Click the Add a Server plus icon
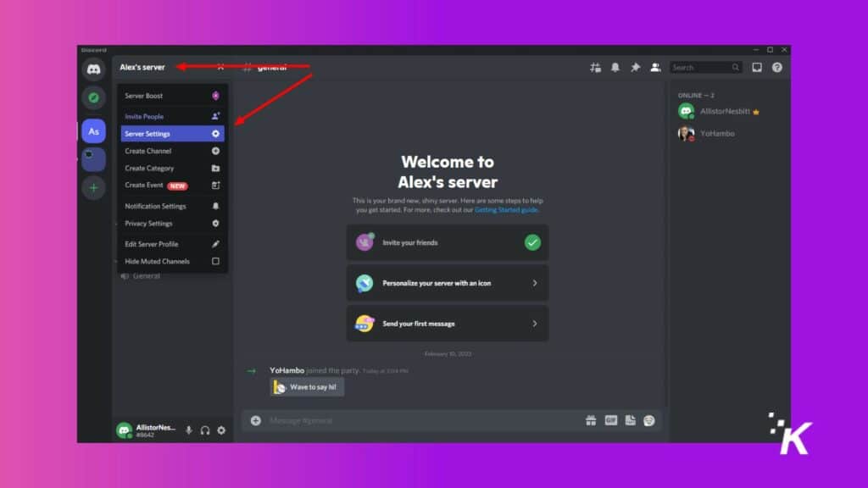This screenshot has width=868, height=488. (x=93, y=188)
